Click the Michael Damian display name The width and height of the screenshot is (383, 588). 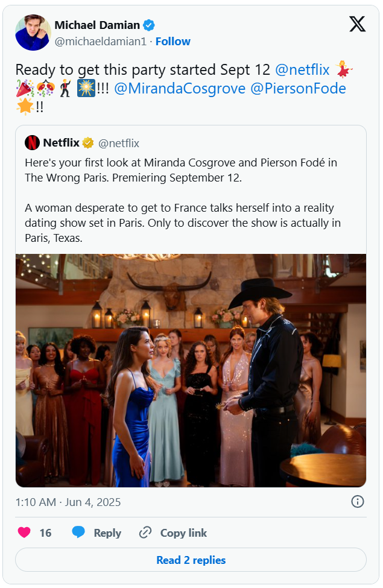(97, 25)
